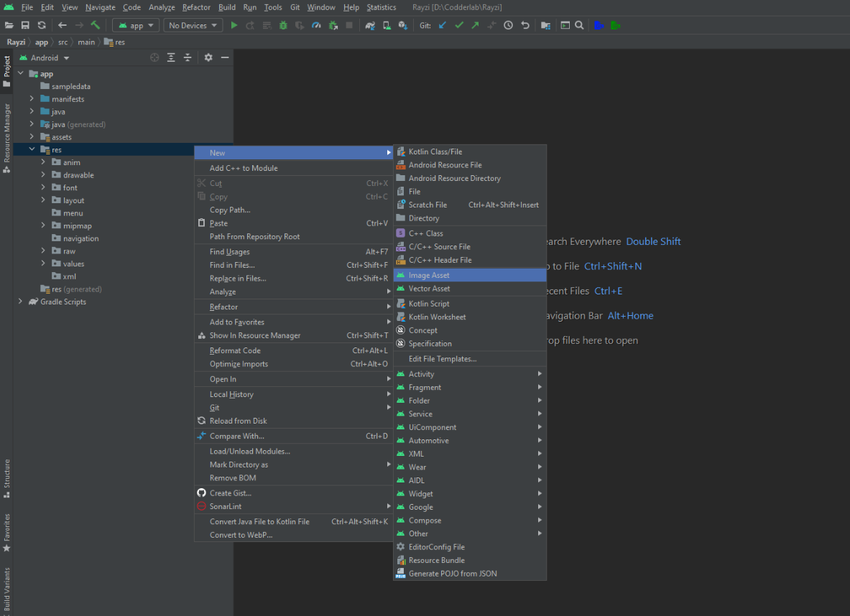This screenshot has width=850, height=616.
Task: Click the Git commit checkmark icon
Action: click(x=458, y=25)
